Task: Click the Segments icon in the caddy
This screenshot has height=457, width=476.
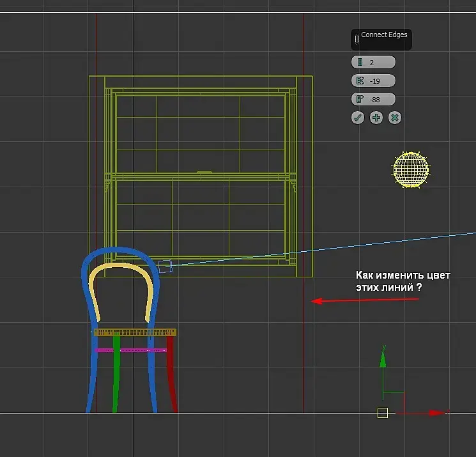Action: [x=360, y=62]
